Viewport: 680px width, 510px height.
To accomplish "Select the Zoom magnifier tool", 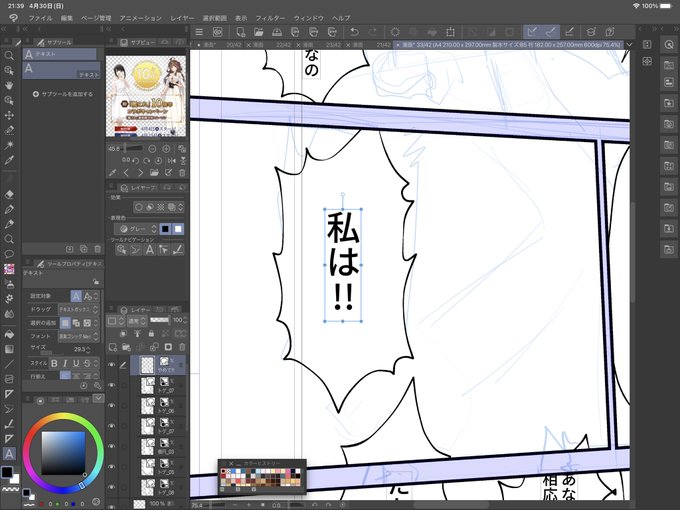I will click(x=9, y=55).
